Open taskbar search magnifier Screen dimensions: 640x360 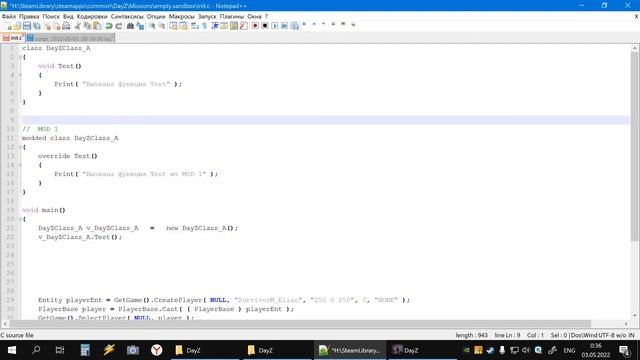(36, 350)
